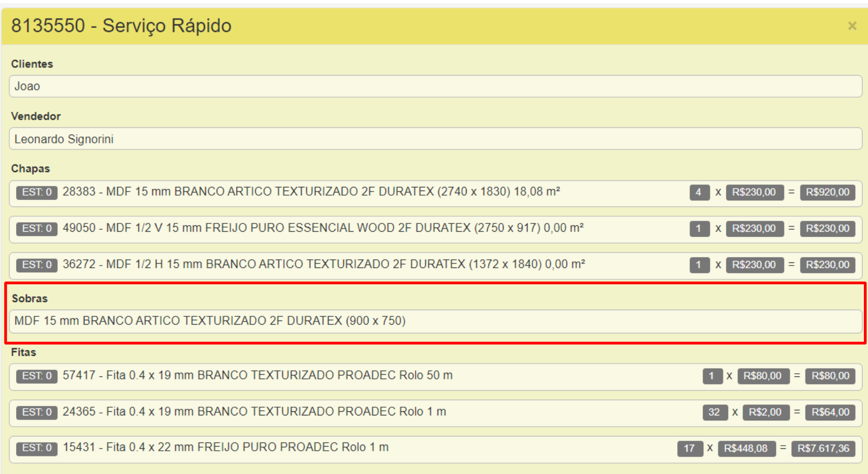This screenshot has height=474, width=868.
Task: Click total R$80,00 after equals in 57417 row
Action: coord(830,376)
